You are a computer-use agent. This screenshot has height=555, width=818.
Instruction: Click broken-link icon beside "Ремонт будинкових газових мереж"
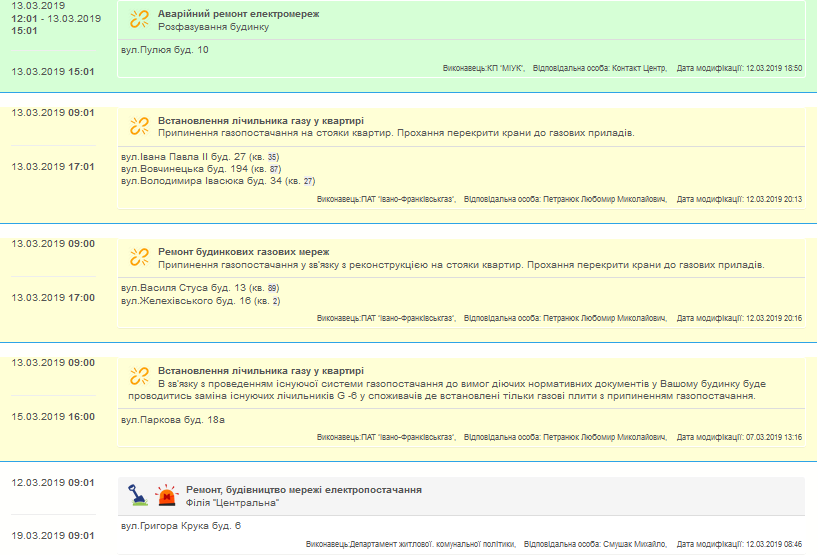pyautogui.click(x=139, y=257)
